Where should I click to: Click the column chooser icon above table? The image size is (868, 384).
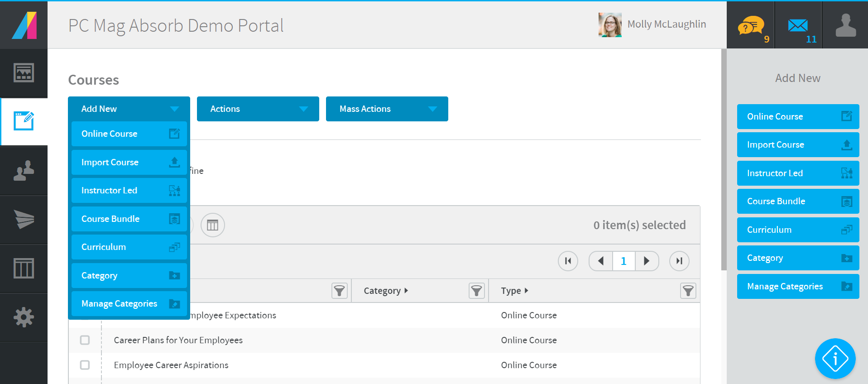212,225
